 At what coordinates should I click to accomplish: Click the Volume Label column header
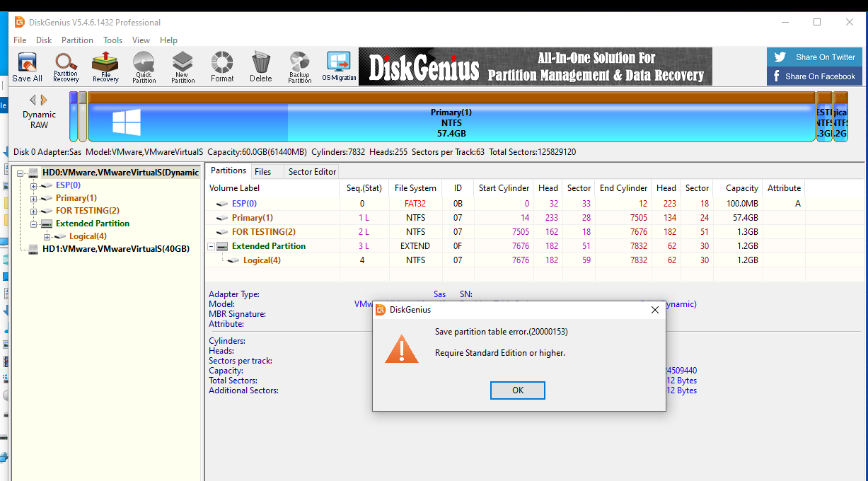pyautogui.click(x=274, y=188)
